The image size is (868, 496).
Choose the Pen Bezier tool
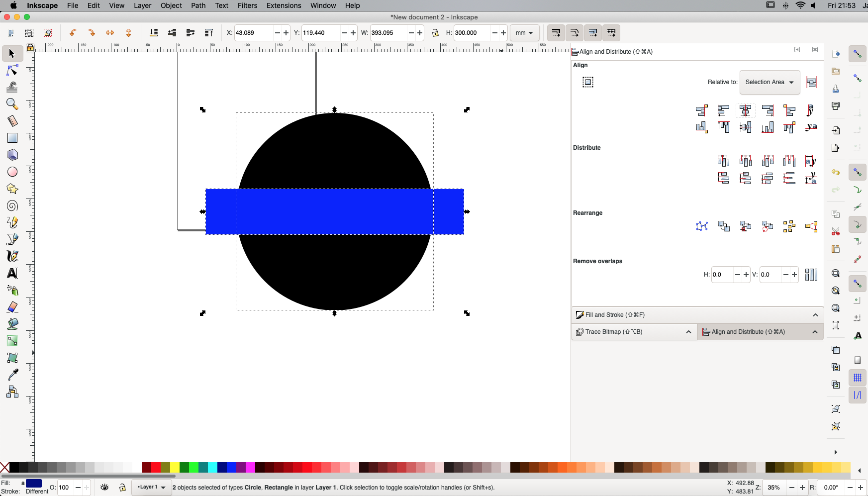click(12, 239)
